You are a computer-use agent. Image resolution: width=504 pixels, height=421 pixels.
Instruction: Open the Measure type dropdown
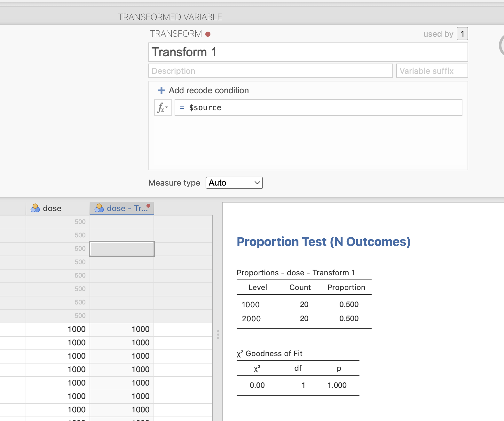[234, 183]
